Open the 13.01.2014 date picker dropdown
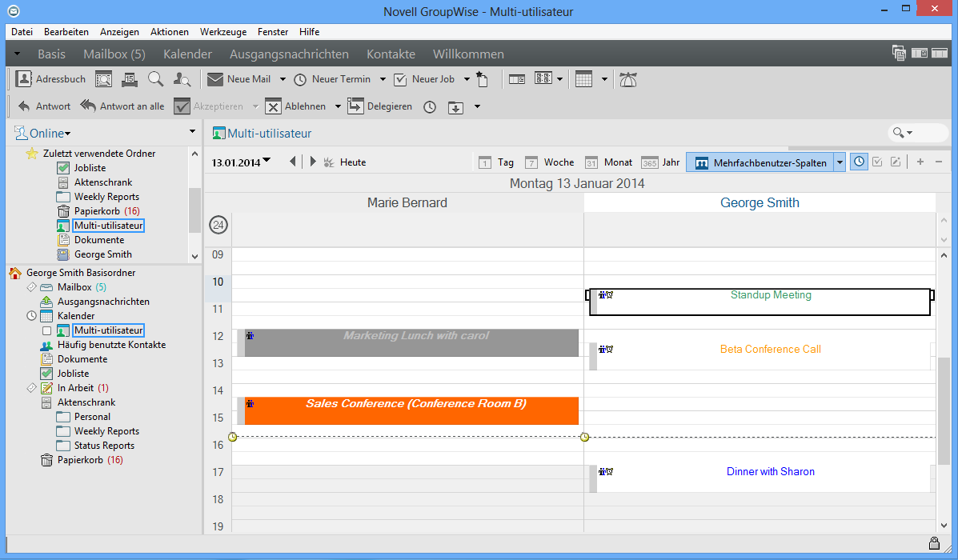 pos(267,161)
